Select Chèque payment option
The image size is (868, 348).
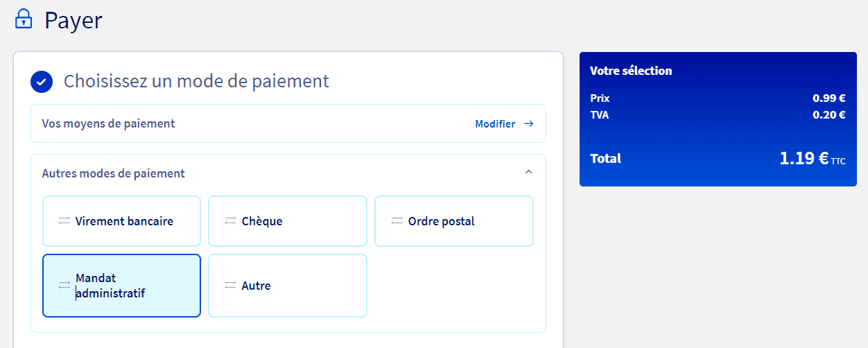pos(288,221)
